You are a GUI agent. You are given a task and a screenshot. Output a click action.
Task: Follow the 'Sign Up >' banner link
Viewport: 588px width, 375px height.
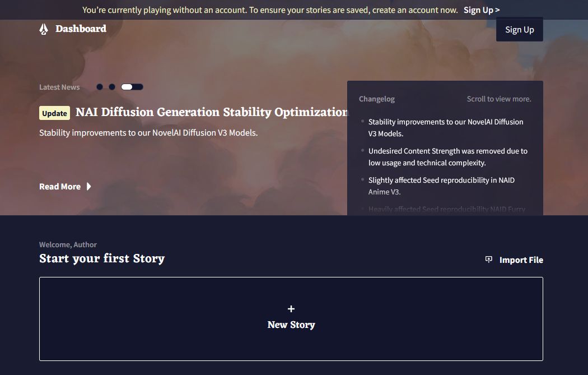coord(482,10)
